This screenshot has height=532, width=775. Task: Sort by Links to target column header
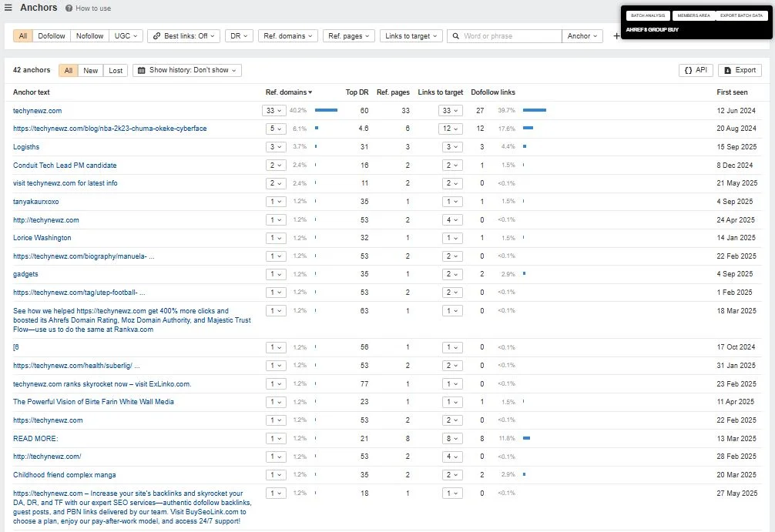click(x=441, y=92)
